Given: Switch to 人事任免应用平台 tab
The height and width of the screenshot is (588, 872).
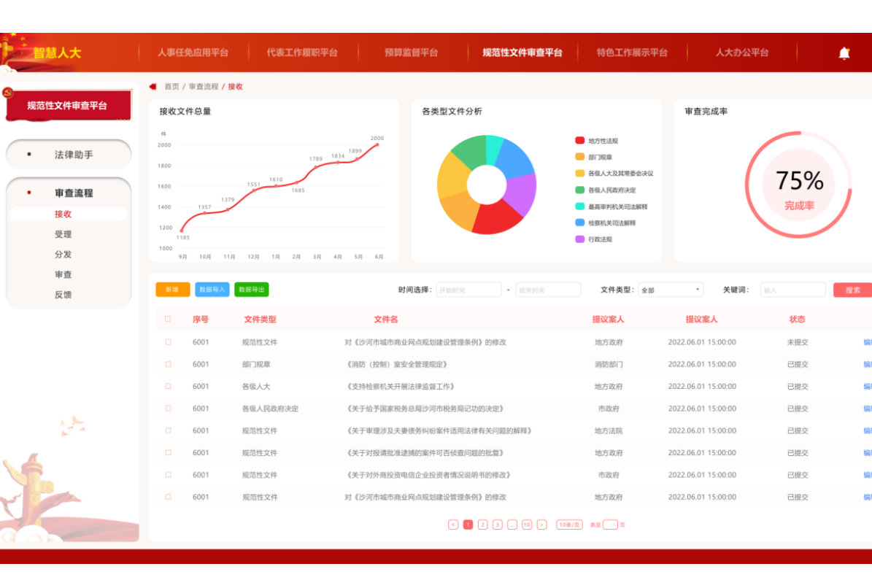Looking at the screenshot, I should [x=193, y=53].
